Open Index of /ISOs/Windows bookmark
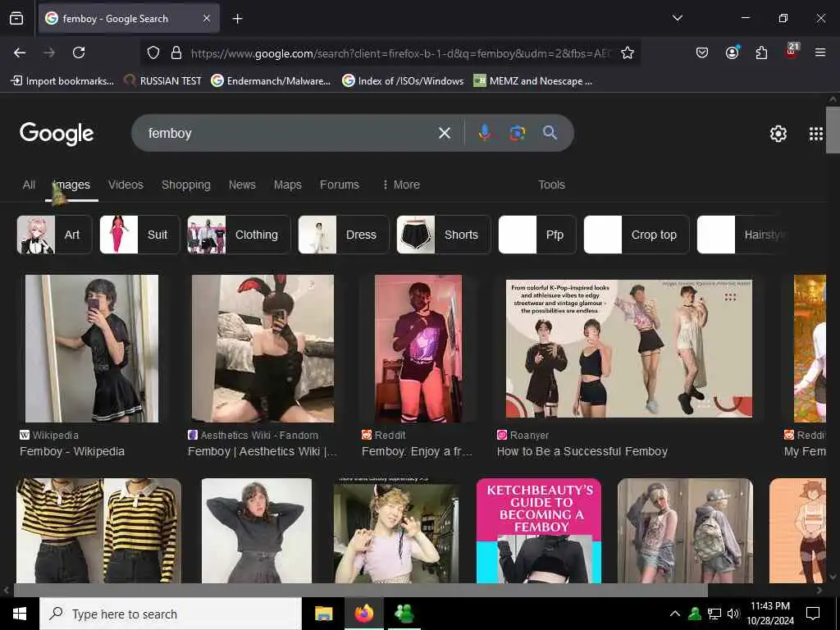Viewport: 840px width, 630px height. click(x=404, y=81)
